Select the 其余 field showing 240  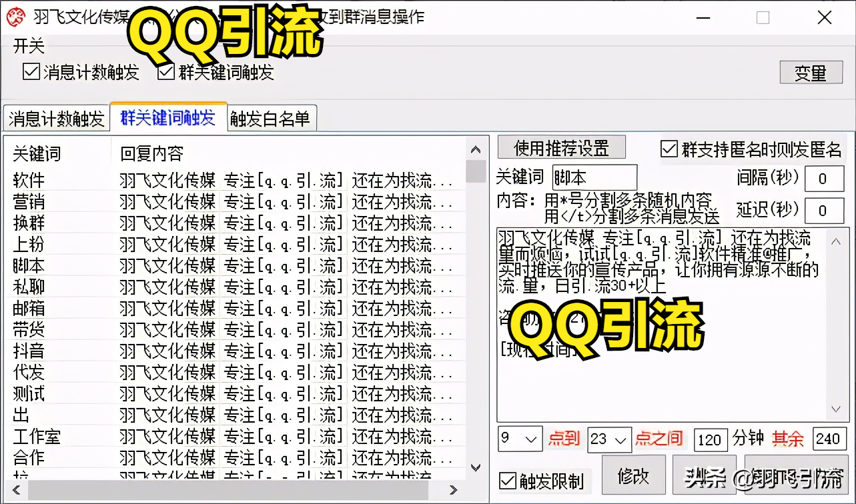pyautogui.click(x=829, y=439)
